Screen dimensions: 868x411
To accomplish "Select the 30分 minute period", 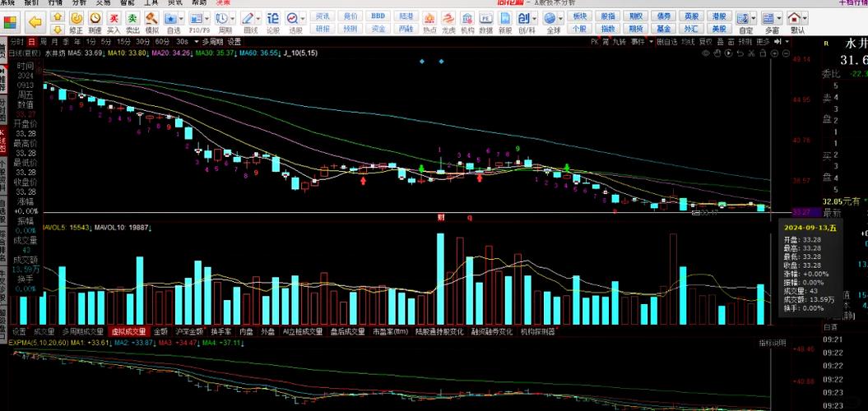I will click(x=143, y=41).
